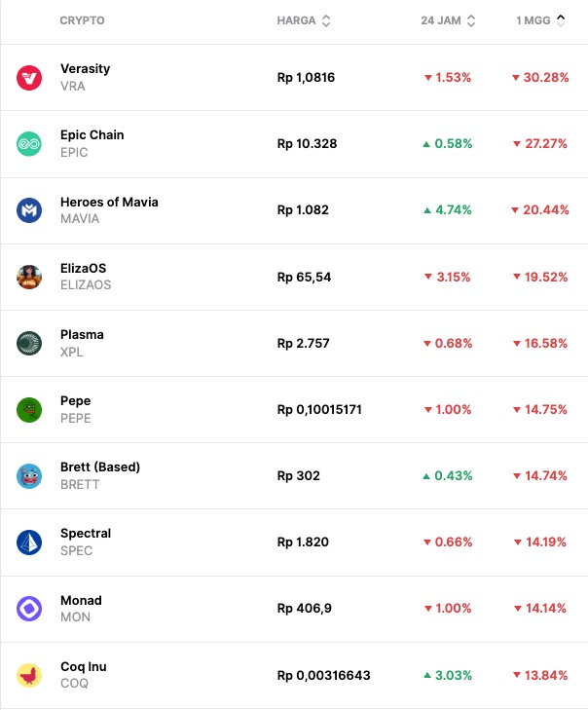Sort by 24 JAM change

pos(448,20)
